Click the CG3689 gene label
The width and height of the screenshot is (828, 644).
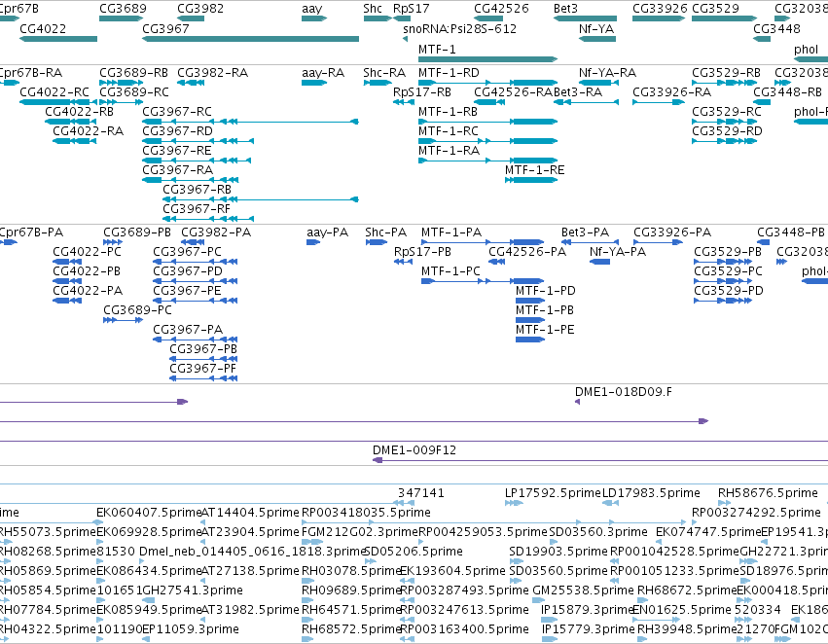123,9
